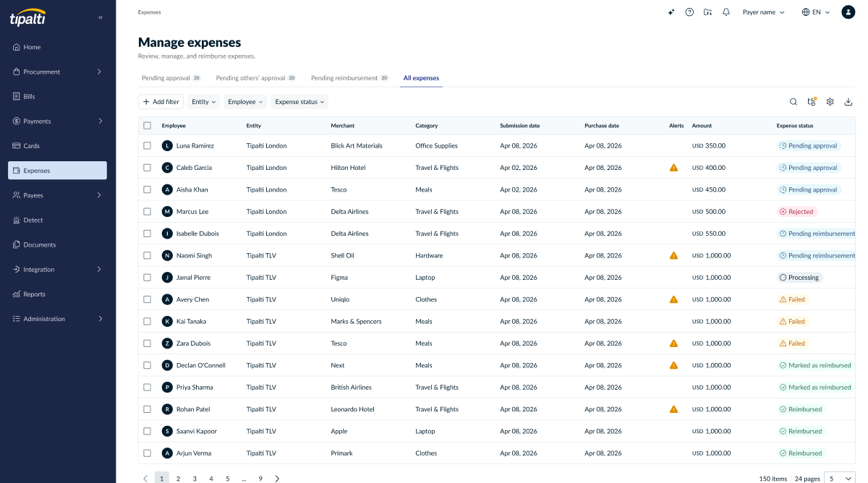Screen dimensions: 868x483
Task: Expand the Payments sidebar menu
Action: [57, 121]
